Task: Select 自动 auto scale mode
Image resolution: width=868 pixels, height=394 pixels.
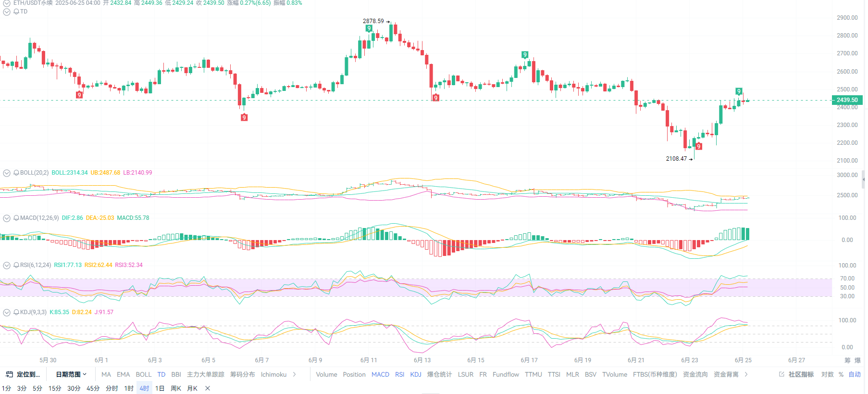Action: coord(855,374)
